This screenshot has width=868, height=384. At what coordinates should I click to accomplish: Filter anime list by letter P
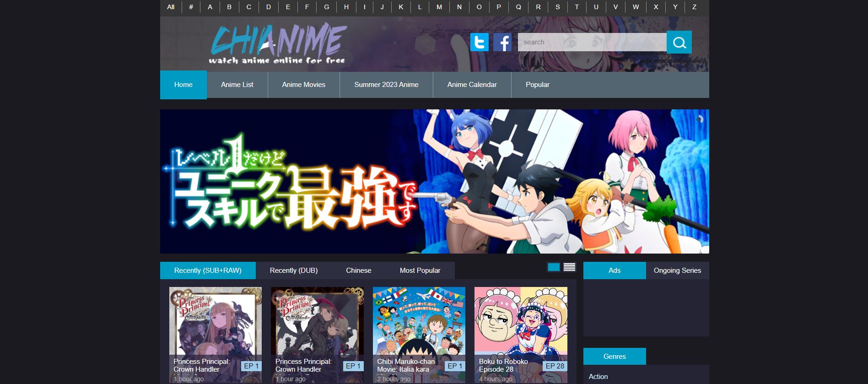tap(499, 7)
